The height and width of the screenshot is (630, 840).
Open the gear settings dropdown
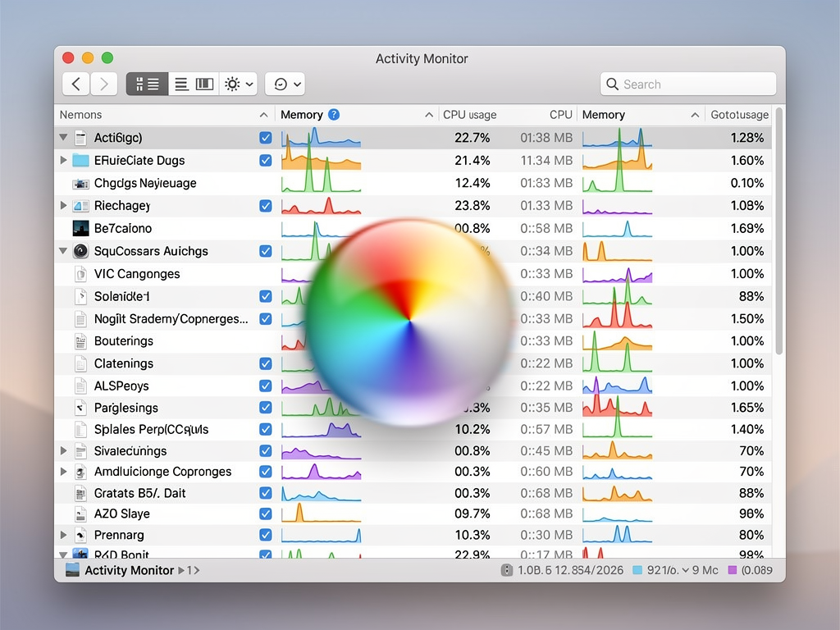pos(239,84)
